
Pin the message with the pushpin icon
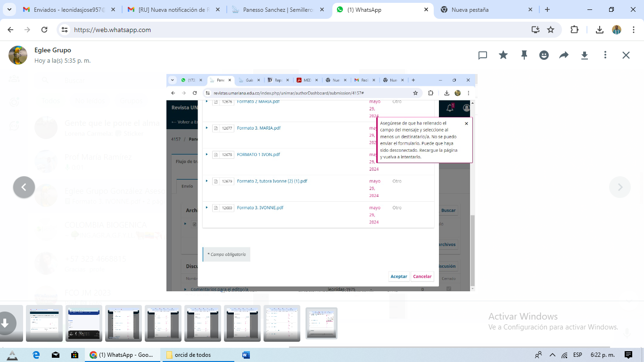(x=524, y=55)
